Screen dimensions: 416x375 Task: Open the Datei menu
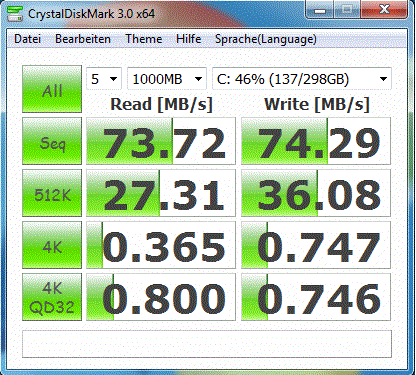(x=28, y=39)
